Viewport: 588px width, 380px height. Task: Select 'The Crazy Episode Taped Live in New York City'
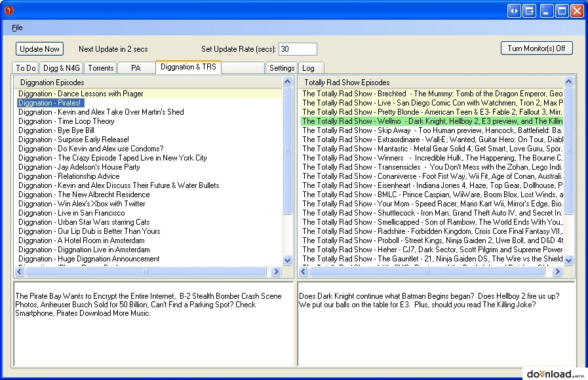tap(113, 158)
